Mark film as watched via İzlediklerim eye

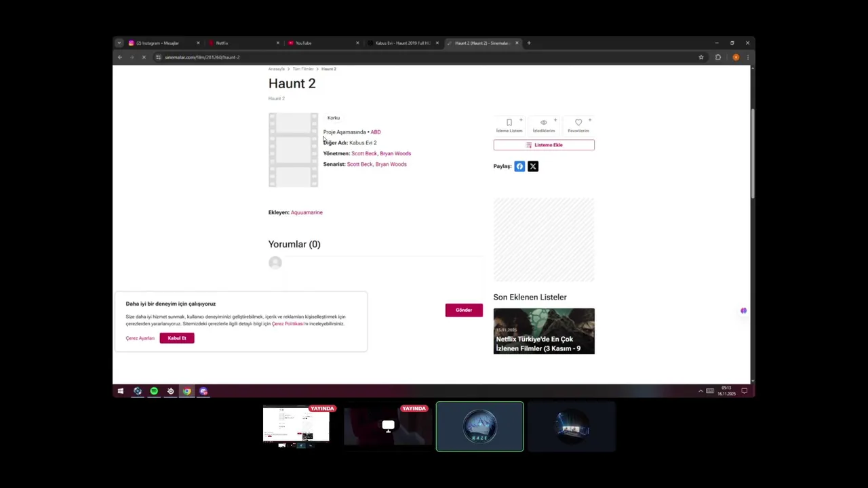click(544, 125)
